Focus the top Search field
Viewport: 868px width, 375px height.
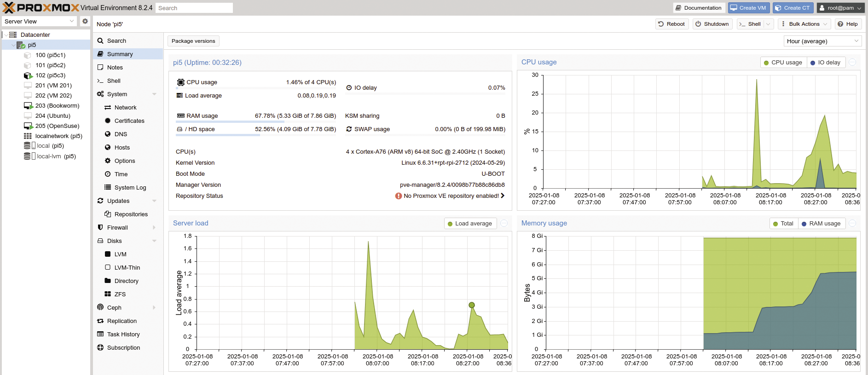[x=194, y=8]
